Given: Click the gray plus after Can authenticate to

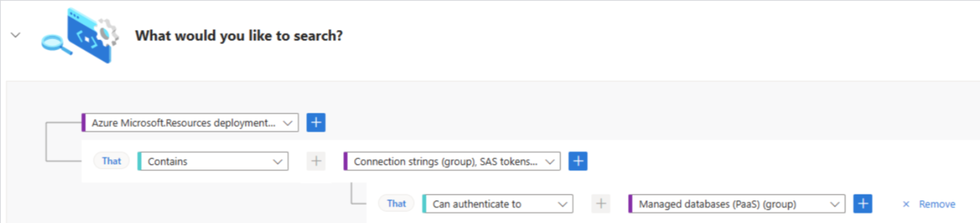Looking at the screenshot, I should tap(601, 204).
